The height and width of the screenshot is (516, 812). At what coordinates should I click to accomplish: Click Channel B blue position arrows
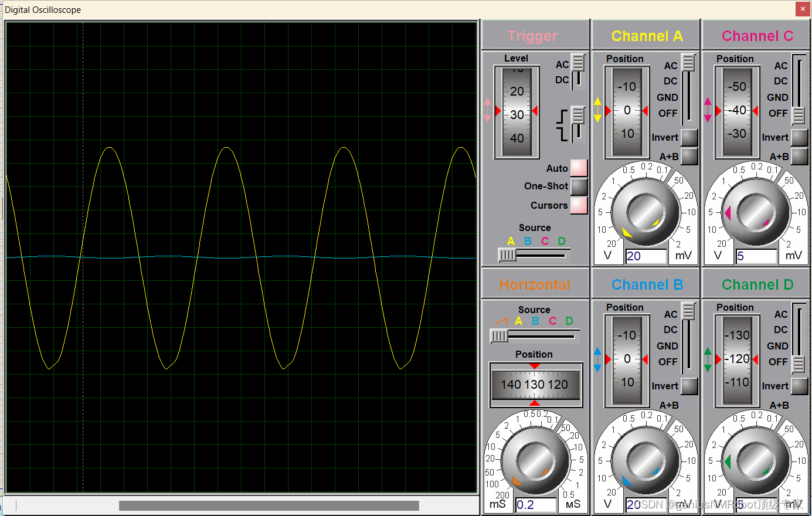(597, 359)
